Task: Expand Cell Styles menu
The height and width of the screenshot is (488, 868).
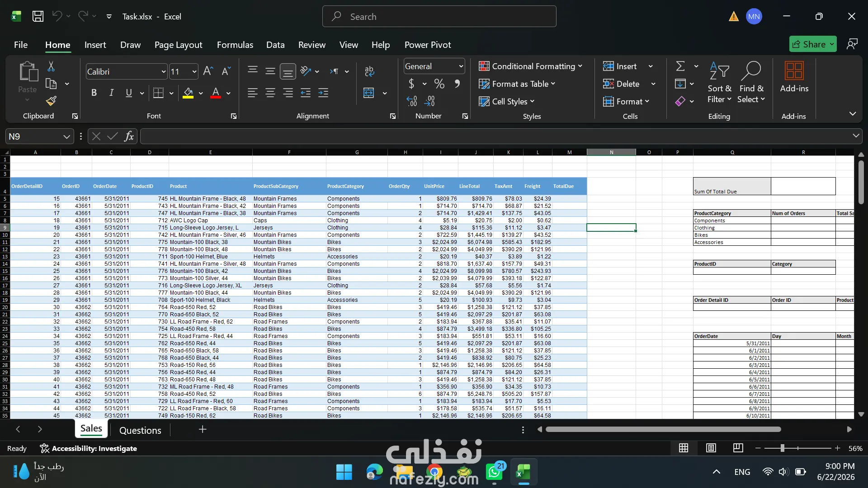Action: [x=506, y=101]
